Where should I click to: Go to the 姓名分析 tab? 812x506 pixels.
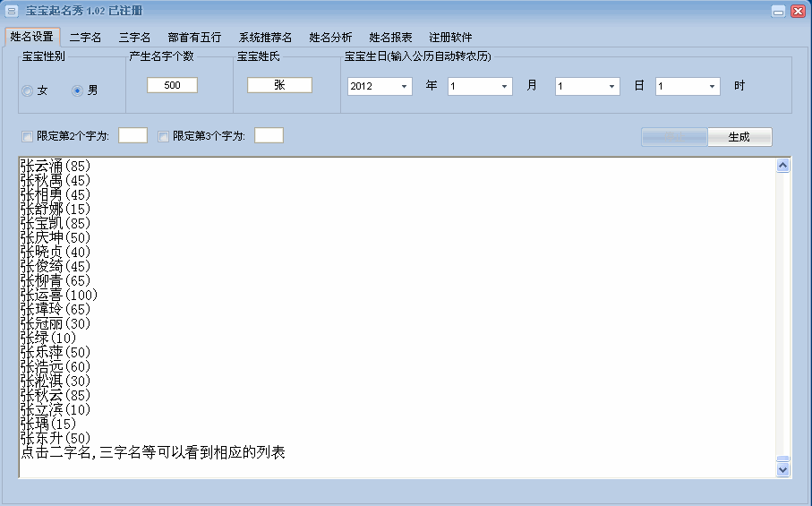tap(330, 38)
